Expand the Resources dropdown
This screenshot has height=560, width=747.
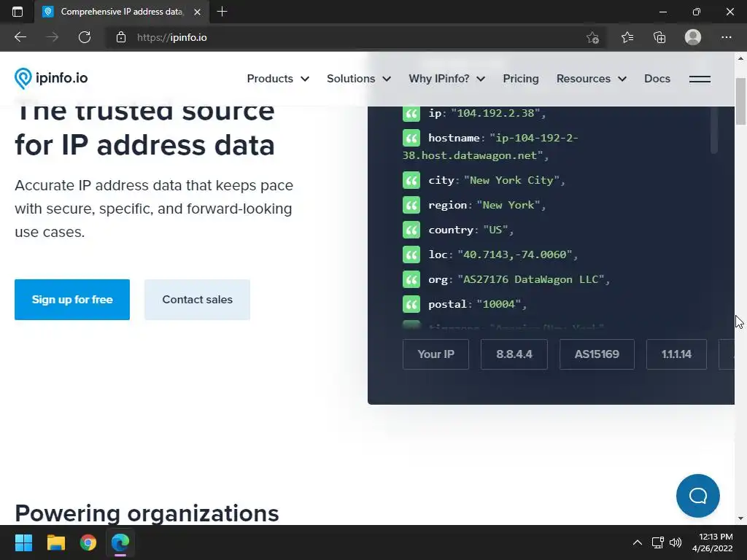[591, 79]
